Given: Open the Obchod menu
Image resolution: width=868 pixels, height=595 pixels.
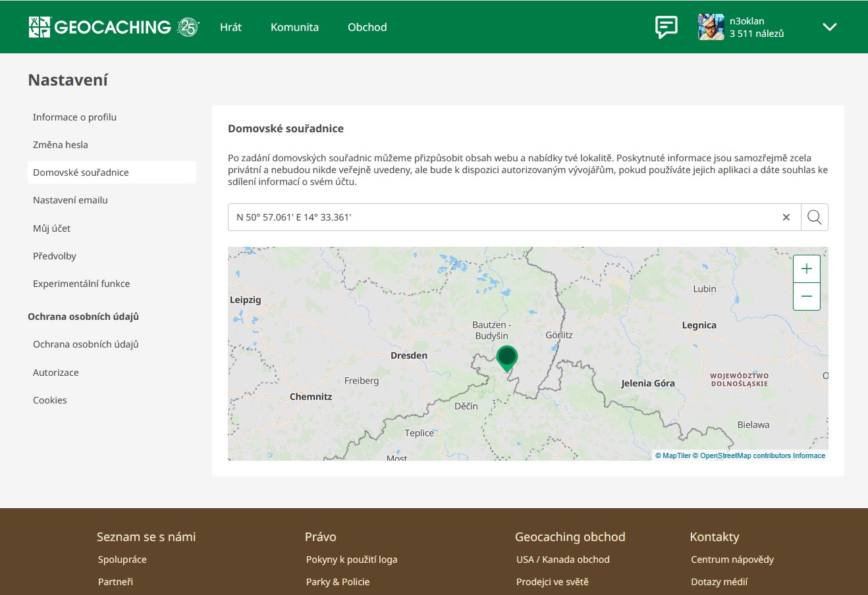Looking at the screenshot, I should click(367, 27).
